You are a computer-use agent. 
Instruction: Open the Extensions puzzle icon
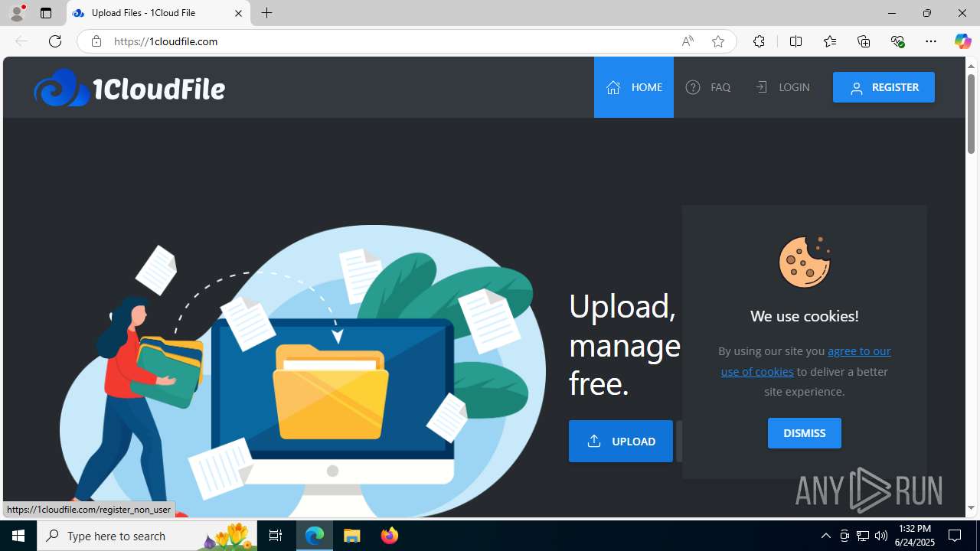pos(759,41)
